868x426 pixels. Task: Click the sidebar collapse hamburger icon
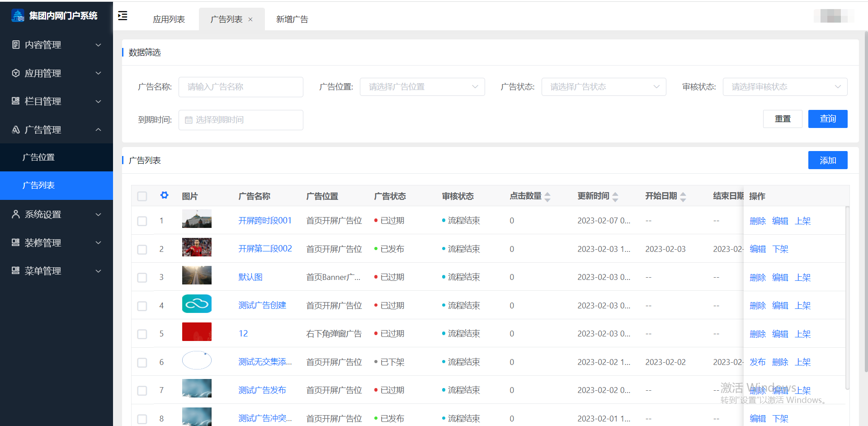point(123,16)
